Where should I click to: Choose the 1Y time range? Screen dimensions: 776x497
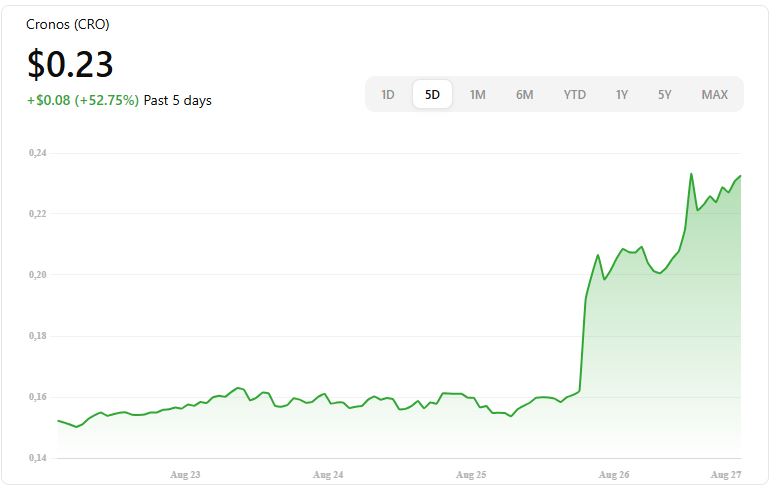(621, 95)
